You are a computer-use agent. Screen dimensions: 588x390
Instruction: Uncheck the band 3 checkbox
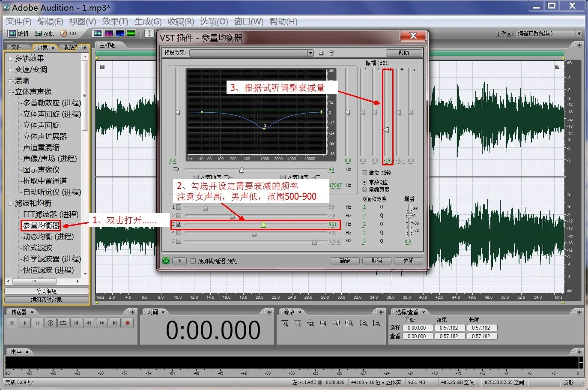point(179,224)
